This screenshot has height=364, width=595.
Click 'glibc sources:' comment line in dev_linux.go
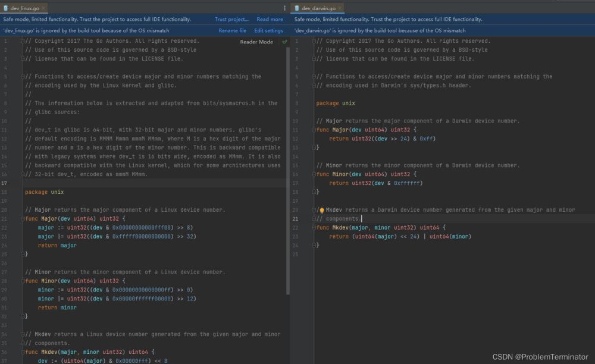pyautogui.click(x=52, y=112)
